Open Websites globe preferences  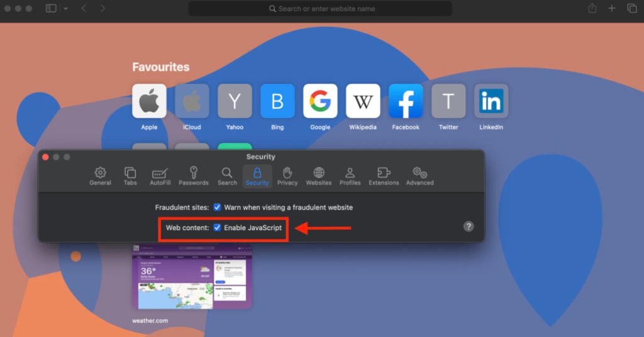coord(319,176)
